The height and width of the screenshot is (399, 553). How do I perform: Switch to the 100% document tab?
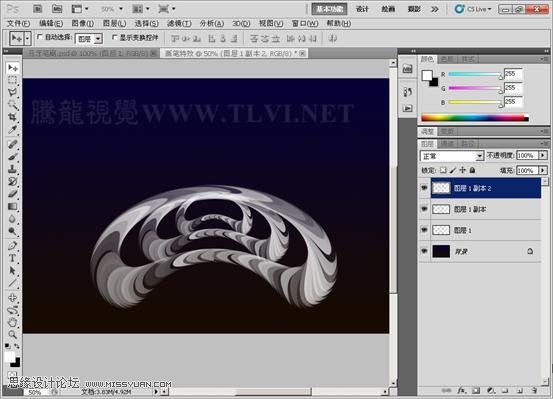tap(92, 53)
